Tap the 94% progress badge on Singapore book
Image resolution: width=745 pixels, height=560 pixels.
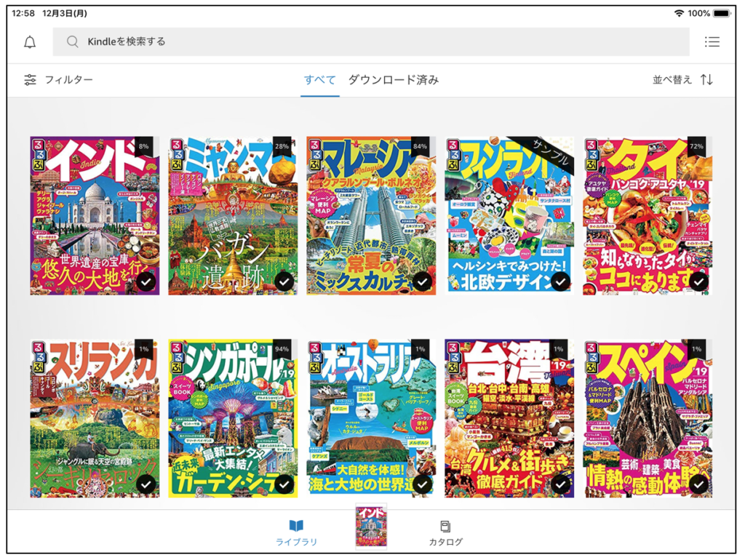(x=282, y=349)
